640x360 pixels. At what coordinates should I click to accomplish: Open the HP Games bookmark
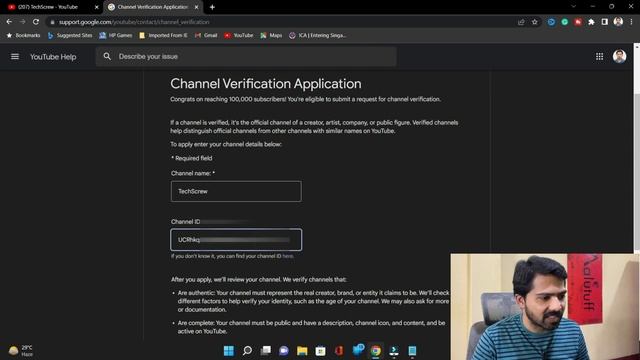tap(116, 36)
